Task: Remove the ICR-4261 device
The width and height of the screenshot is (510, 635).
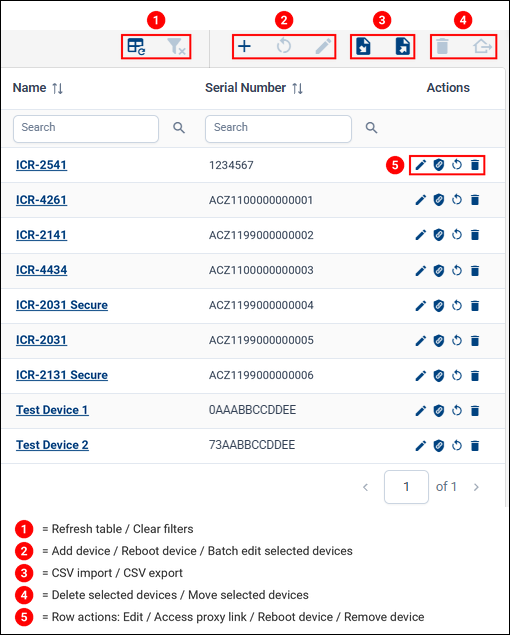Action: click(x=475, y=200)
